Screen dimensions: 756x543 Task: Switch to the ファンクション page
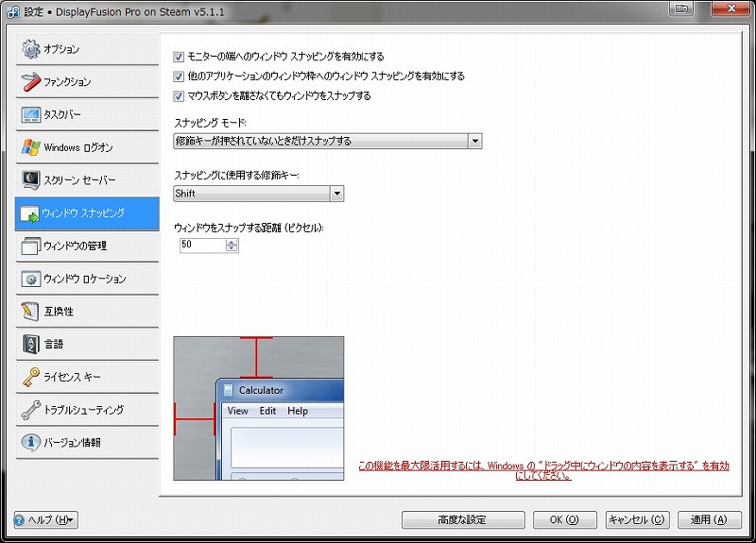87,81
